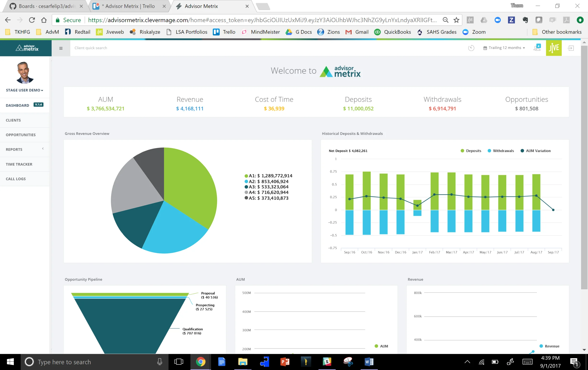Open MindMeister bookmark
588x370 pixels.
[260, 32]
